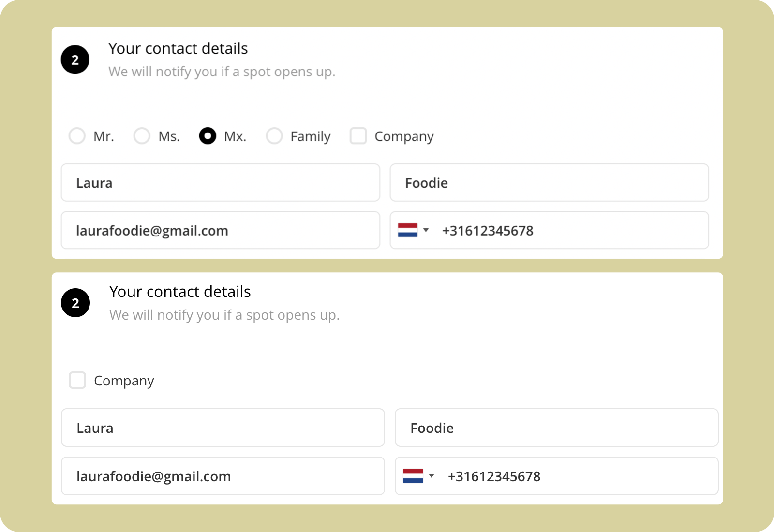Viewport: 774px width, 532px height.
Task: Click the selected Mx. radio button
Action: click(x=208, y=136)
